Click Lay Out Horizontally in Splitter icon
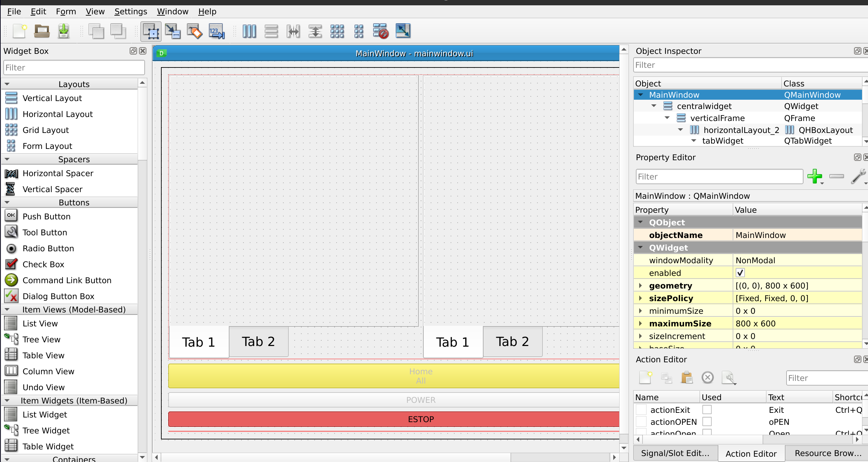This screenshot has height=462, width=868. pos(293,31)
